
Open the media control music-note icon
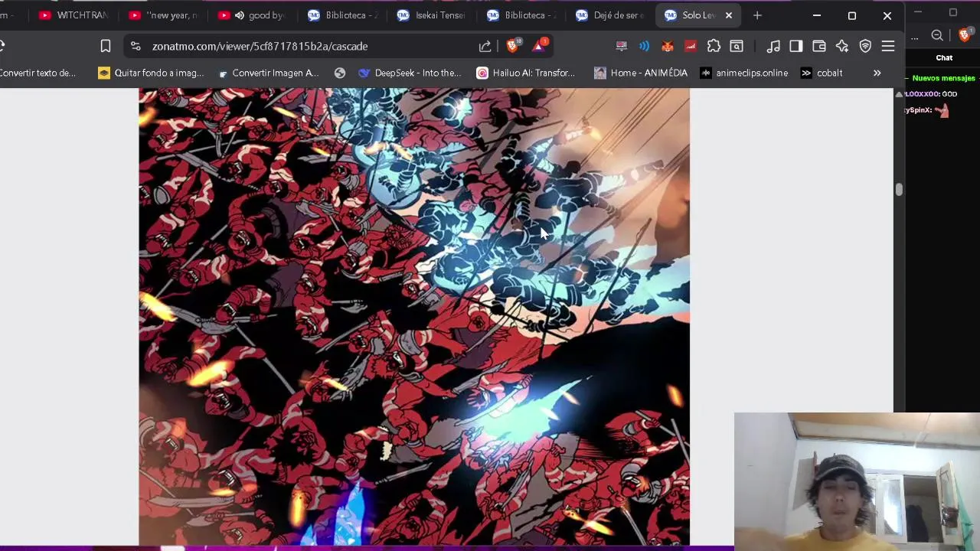[773, 46]
